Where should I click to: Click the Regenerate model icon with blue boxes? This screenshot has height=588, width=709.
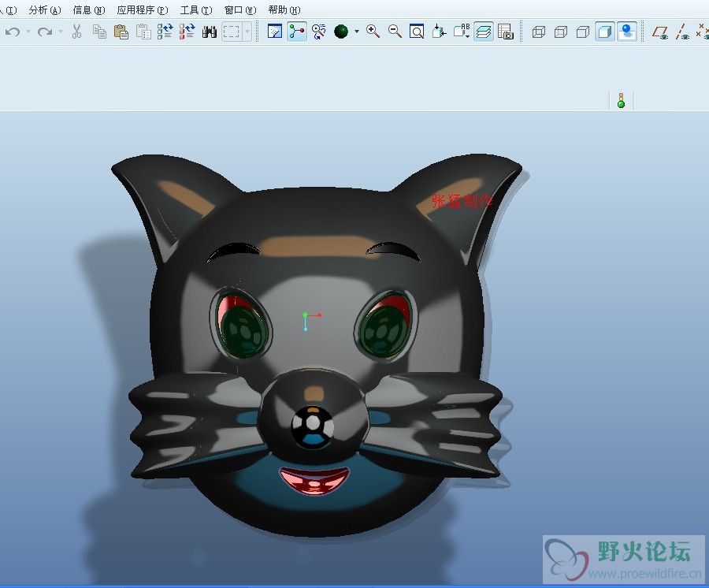click(165, 32)
